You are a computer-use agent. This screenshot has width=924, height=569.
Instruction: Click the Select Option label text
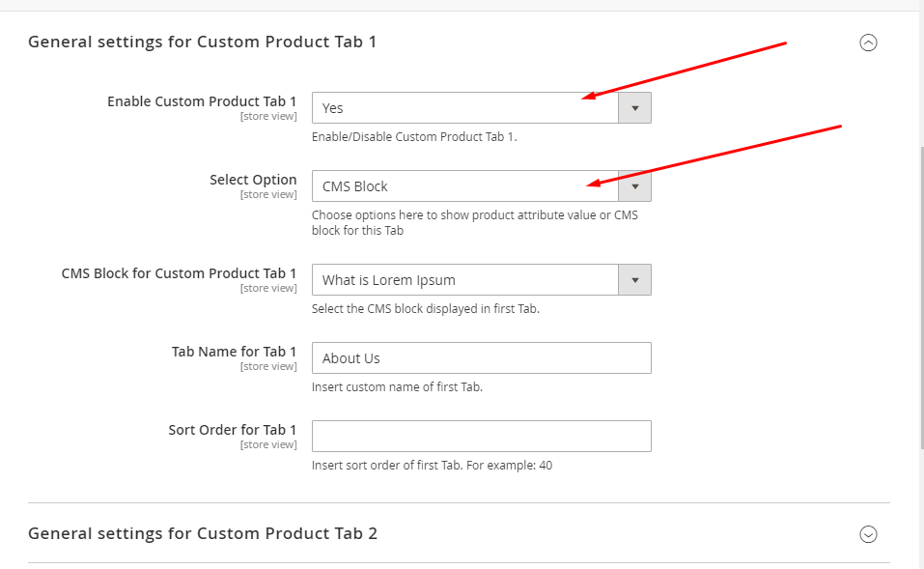click(x=253, y=180)
